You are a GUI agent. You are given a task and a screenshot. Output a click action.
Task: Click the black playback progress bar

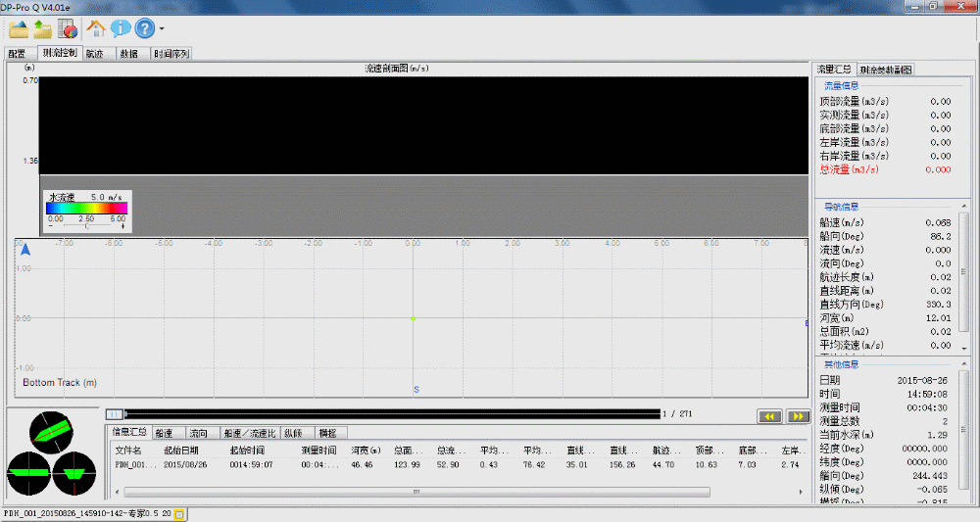pyautogui.click(x=392, y=413)
